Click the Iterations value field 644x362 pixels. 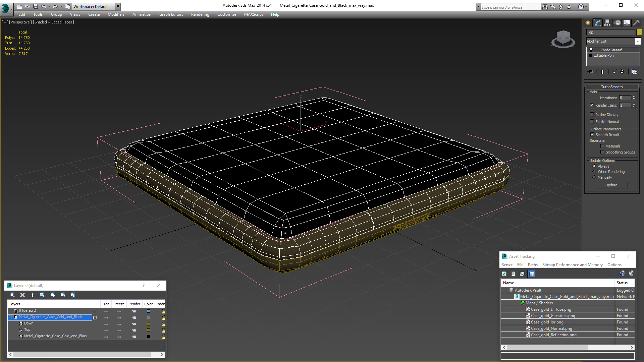coord(625,98)
